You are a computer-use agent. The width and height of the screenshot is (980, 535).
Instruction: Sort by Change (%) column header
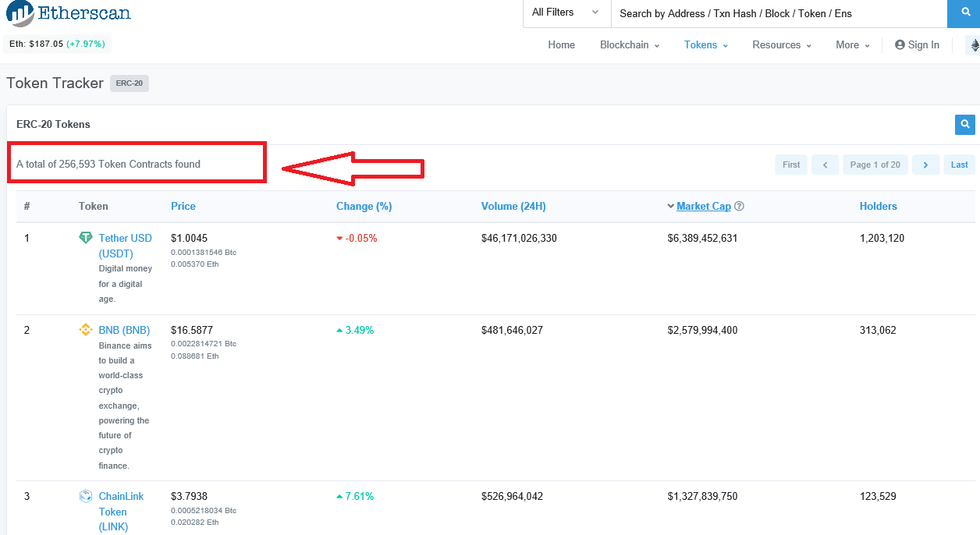click(364, 207)
